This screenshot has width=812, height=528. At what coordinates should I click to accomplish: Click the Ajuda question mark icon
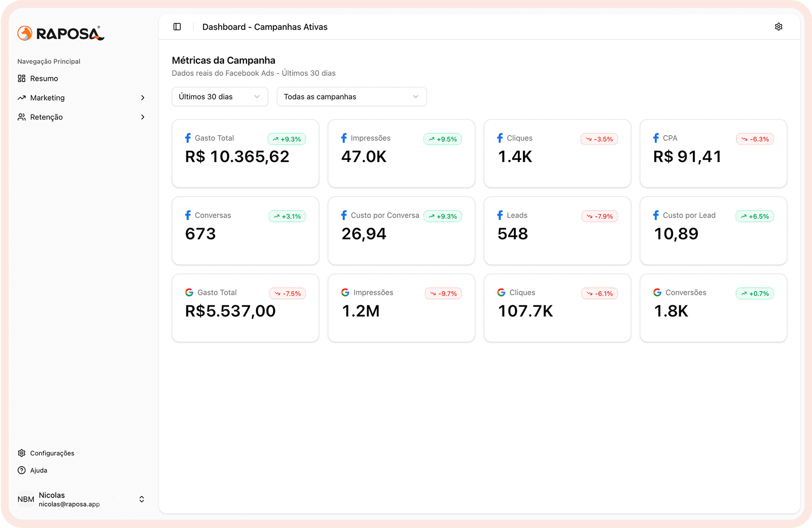21,470
